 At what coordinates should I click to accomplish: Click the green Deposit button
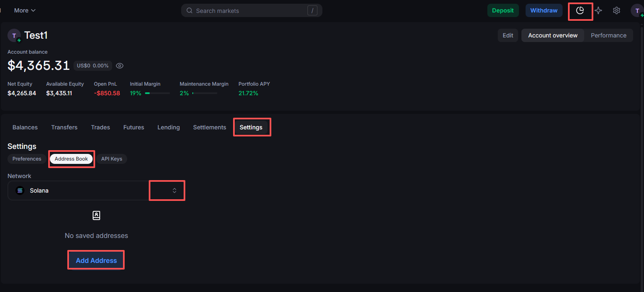[x=503, y=10]
